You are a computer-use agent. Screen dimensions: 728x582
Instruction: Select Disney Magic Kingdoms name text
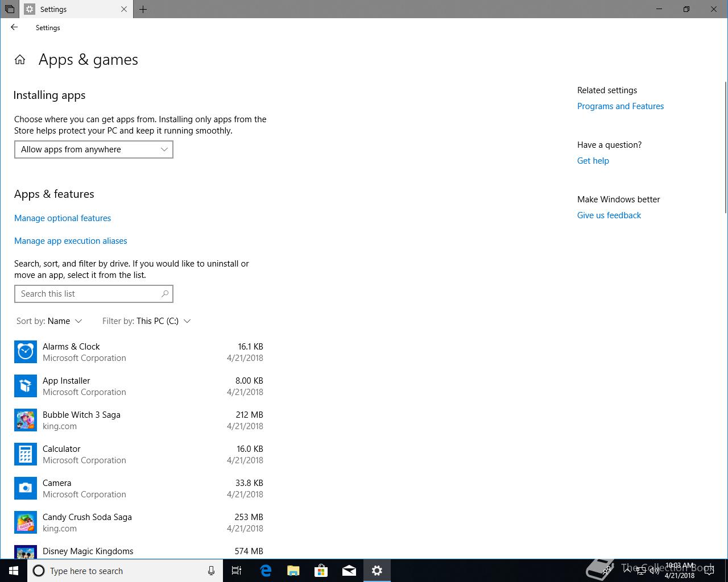[88, 551]
